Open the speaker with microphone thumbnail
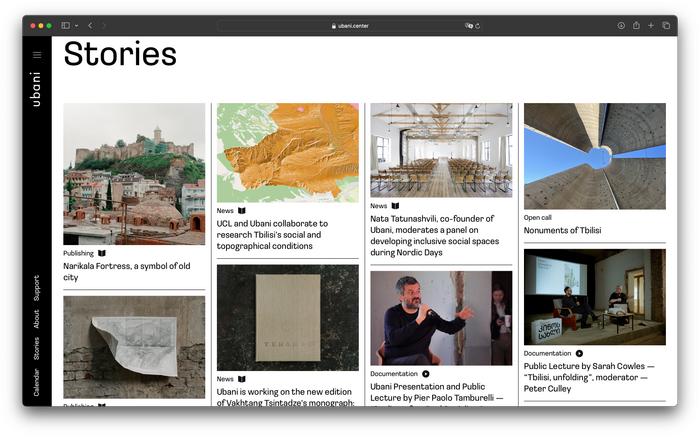700x436 pixels. (x=441, y=318)
